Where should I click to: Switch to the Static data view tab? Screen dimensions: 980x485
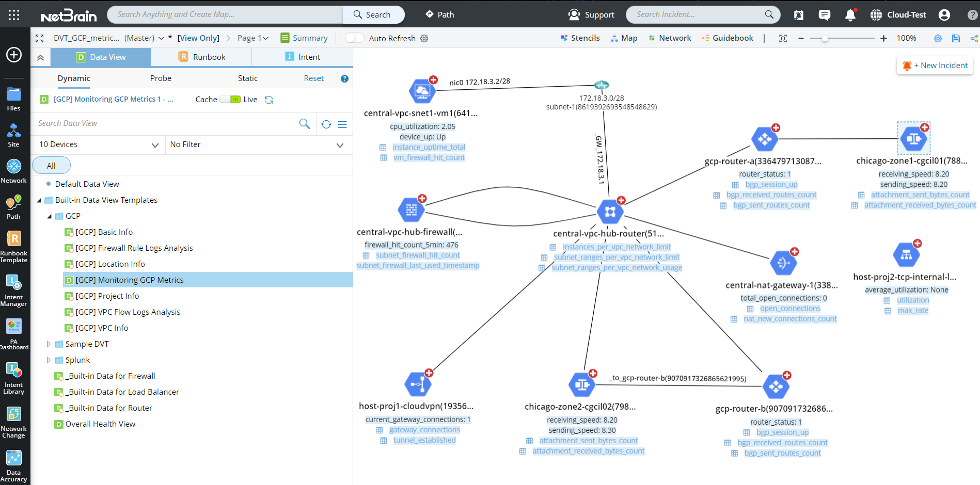(247, 78)
